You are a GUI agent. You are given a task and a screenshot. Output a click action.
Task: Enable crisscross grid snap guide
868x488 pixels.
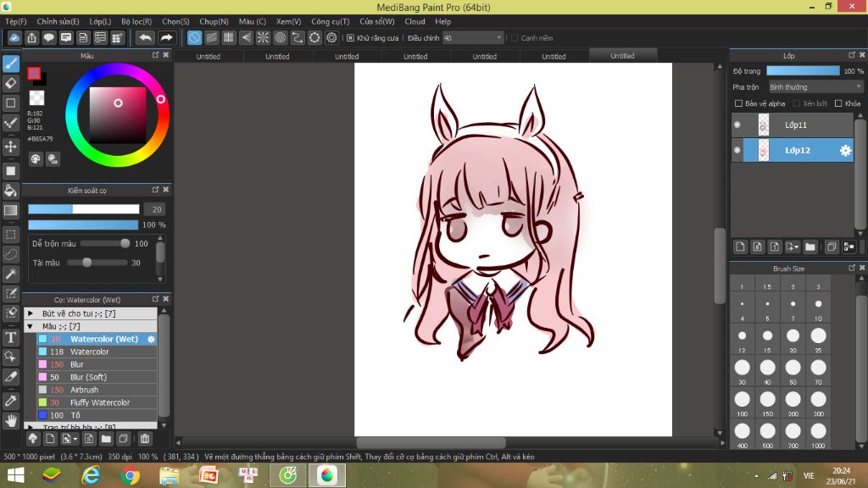tap(229, 37)
